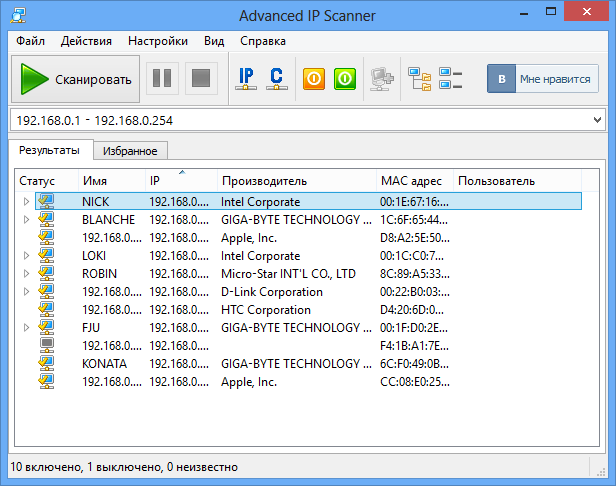The image size is (616, 486).
Task: Click MAC address F4:1B:A1:7E cell
Action: click(x=414, y=346)
